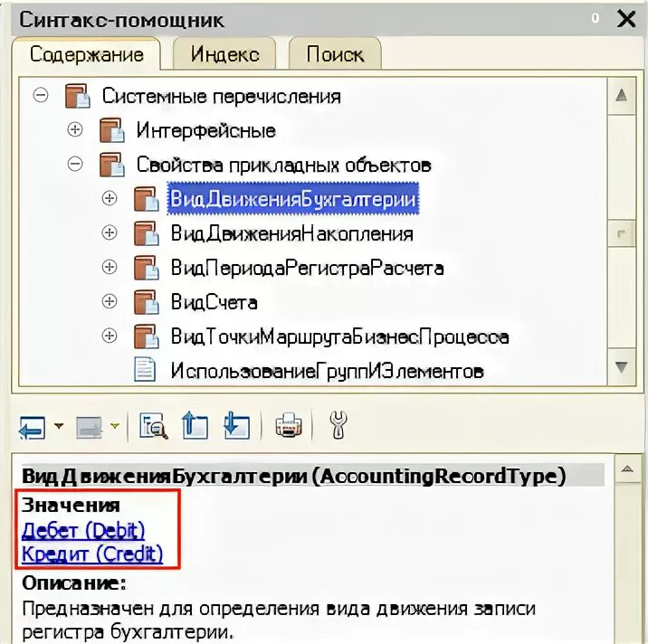Open the Back history dropdown arrow
The width and height of the screenshot is (648, 644).
(x=59, y=425)
